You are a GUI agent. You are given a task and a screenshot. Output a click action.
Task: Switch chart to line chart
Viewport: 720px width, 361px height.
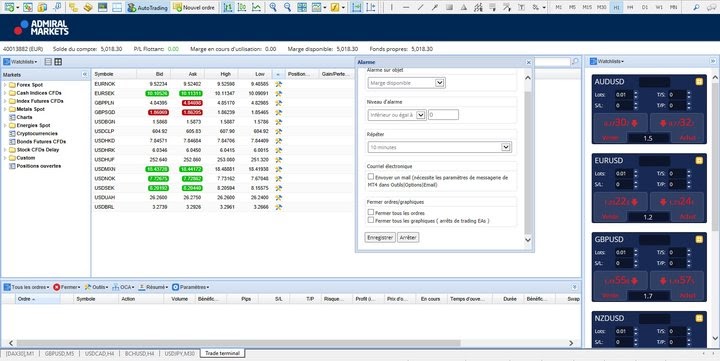tap(257, 7)
